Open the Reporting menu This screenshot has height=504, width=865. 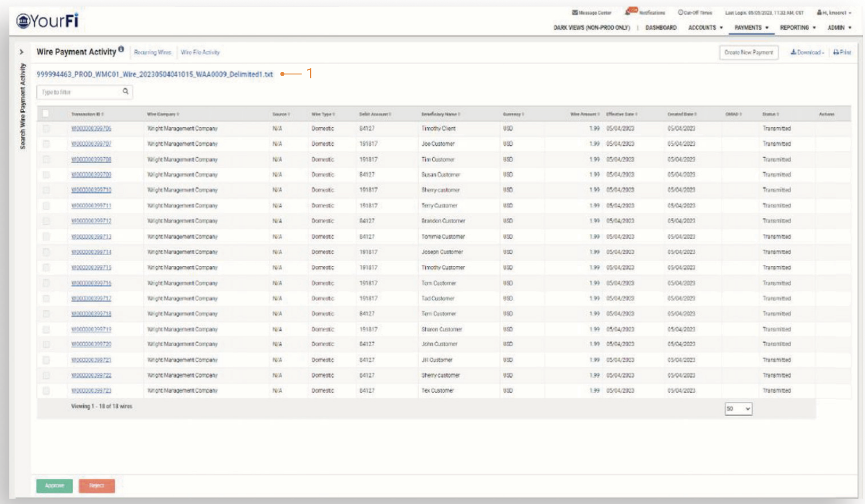pyautogui.click(x=797, y=28)
